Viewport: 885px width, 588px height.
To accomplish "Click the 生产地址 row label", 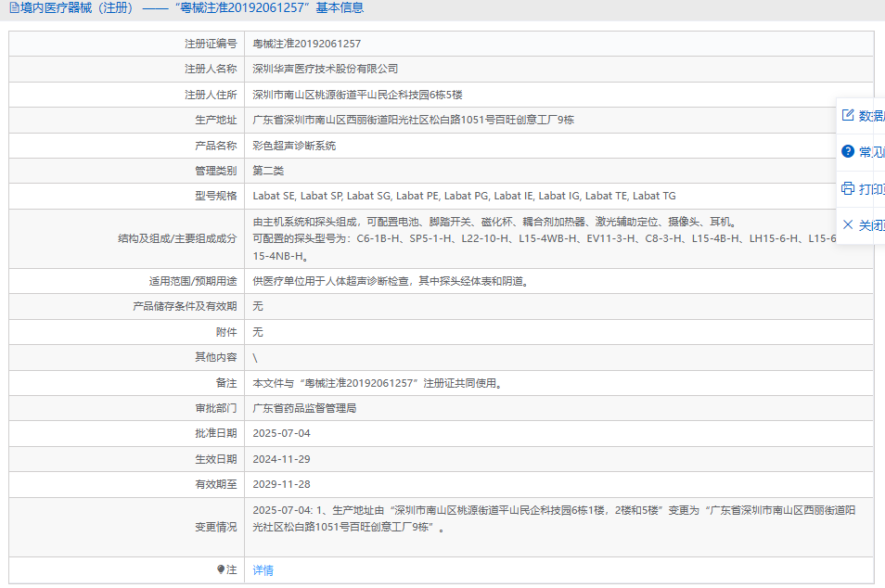I will (x=216, y=120).
